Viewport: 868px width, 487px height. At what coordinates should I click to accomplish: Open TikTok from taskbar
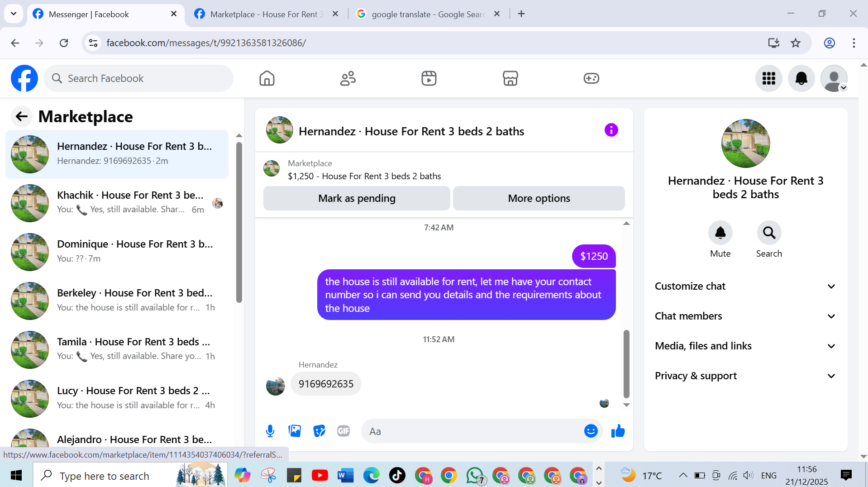[397, 476]
